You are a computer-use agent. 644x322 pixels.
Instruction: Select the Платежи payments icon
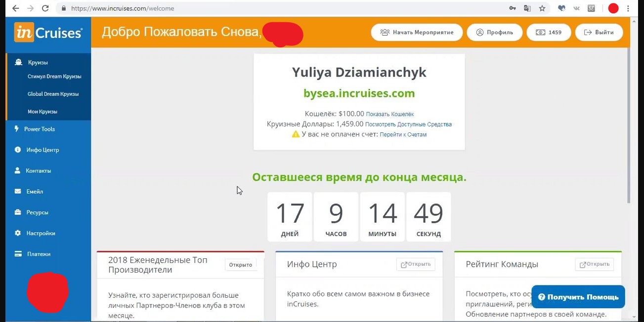pyautogui.click(x=17, y=253)
